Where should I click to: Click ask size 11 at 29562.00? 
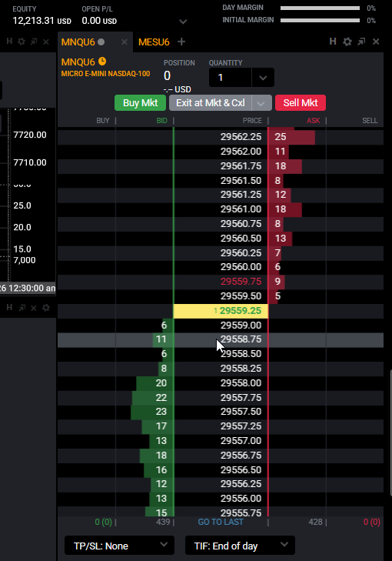(x=280, y=152)
